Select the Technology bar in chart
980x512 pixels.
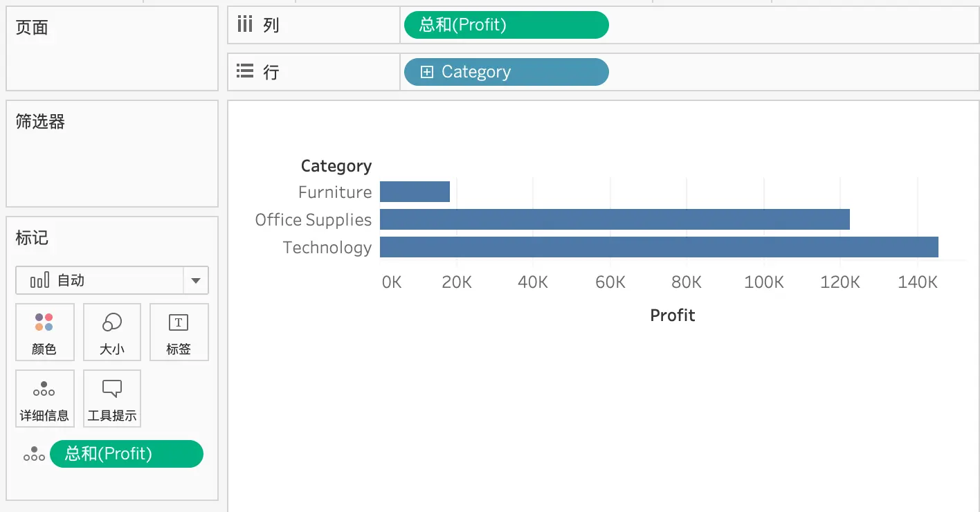tap(659, 247)
